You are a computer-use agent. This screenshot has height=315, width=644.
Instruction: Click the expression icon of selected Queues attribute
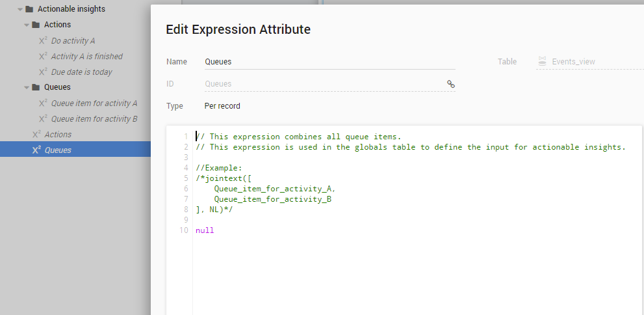[x=36, y=150]
